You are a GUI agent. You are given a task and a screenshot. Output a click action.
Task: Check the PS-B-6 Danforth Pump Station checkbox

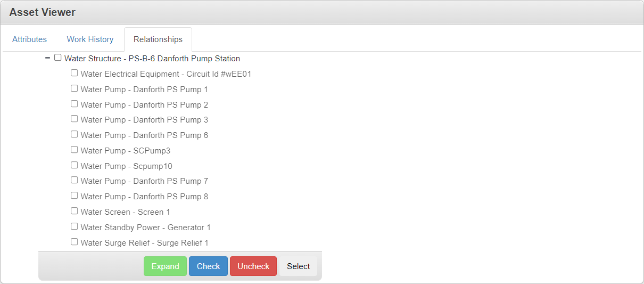(58, 58)
